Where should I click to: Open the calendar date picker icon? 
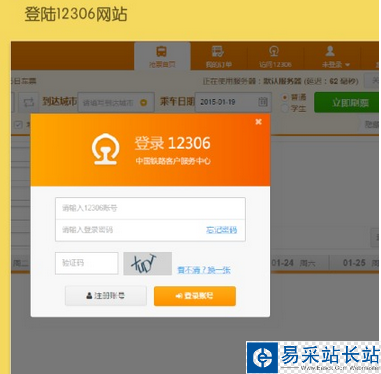click(x=263, y=102)
